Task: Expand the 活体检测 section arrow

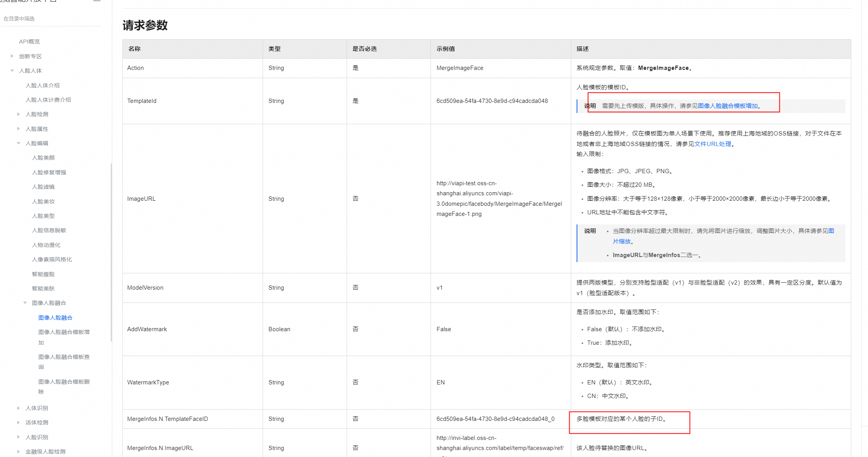Action: click(18, 422)
